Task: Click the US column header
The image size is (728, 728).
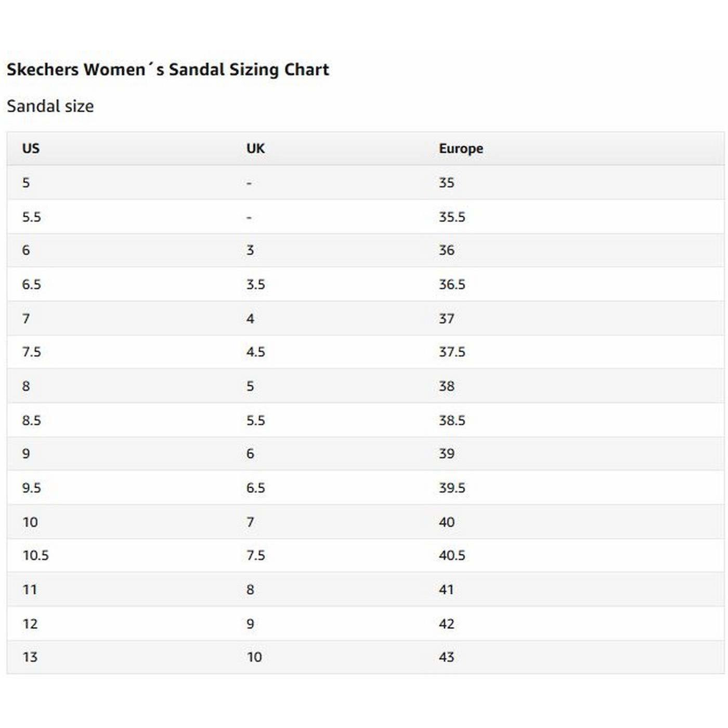Action: [x=31, y=148]
